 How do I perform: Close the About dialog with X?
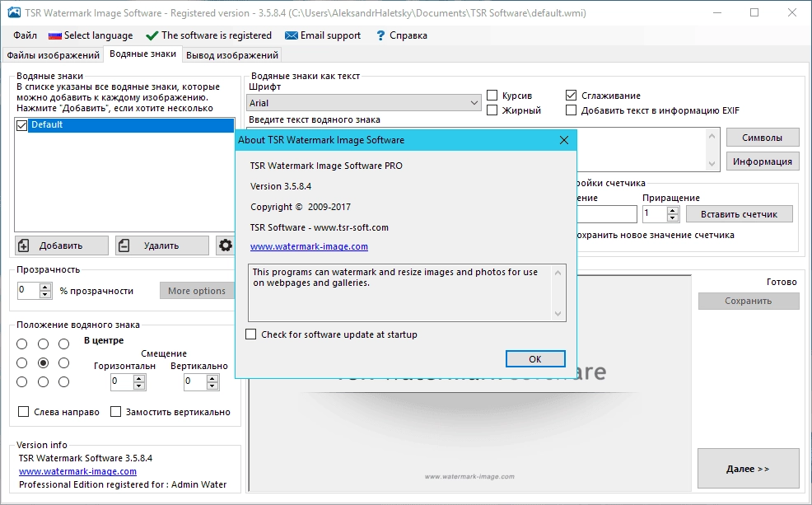(x=564, y=140)
